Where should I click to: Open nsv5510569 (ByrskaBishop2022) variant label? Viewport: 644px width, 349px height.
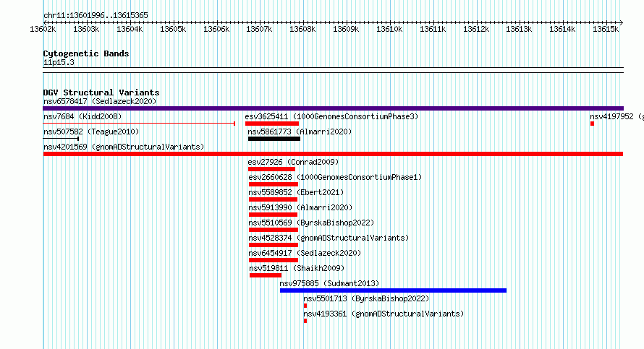pyautogui.click(x=311, y=223)
